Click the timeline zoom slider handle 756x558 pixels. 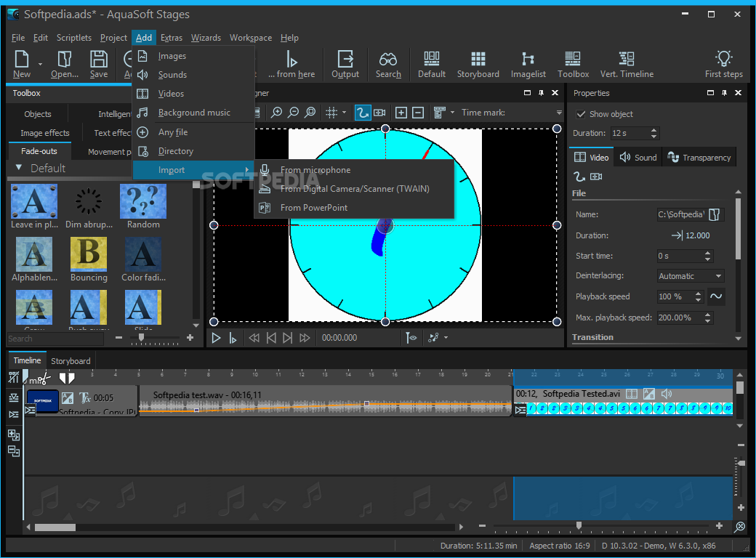579,526
